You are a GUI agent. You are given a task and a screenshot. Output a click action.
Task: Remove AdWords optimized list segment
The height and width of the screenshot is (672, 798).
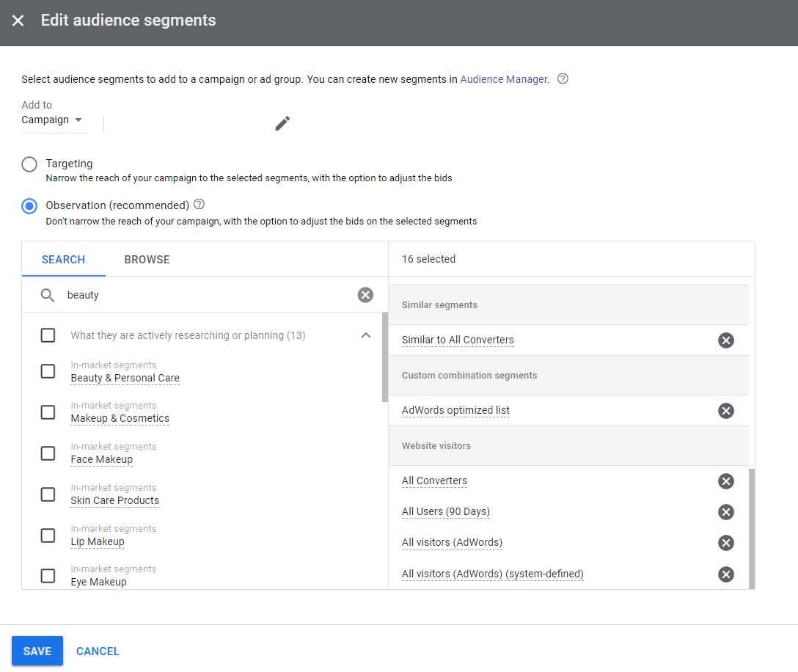pos(725,411)
